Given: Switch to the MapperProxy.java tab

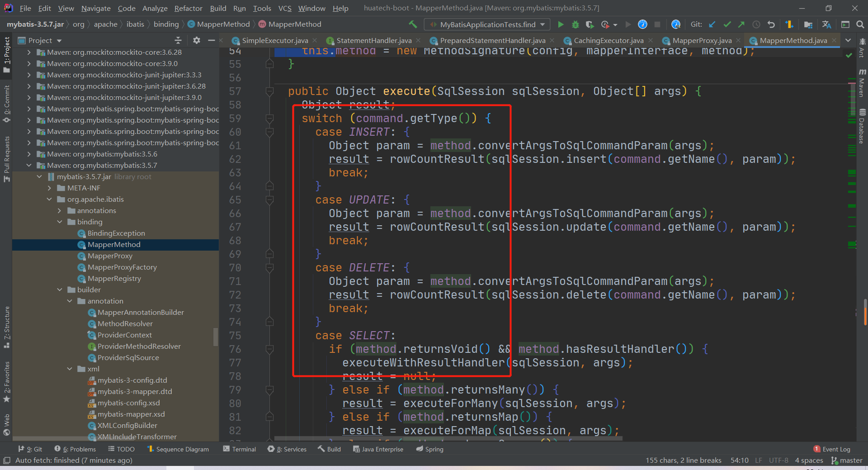Looking at the screenshot, I should (x=702, y=40).
